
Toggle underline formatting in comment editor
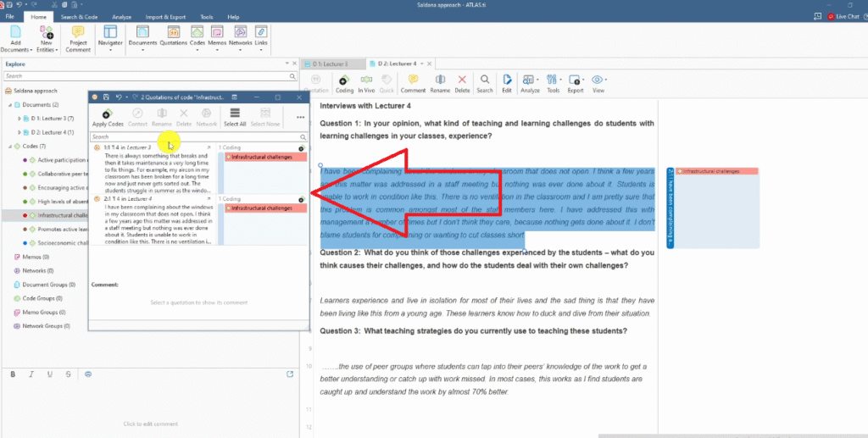(x=50, y=374)
